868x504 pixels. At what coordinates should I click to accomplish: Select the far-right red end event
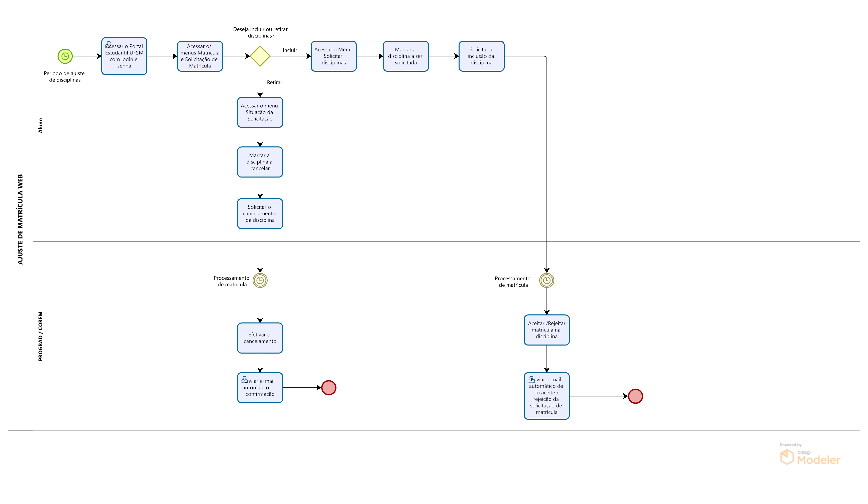pyautogui.click(x=635, y=396)
